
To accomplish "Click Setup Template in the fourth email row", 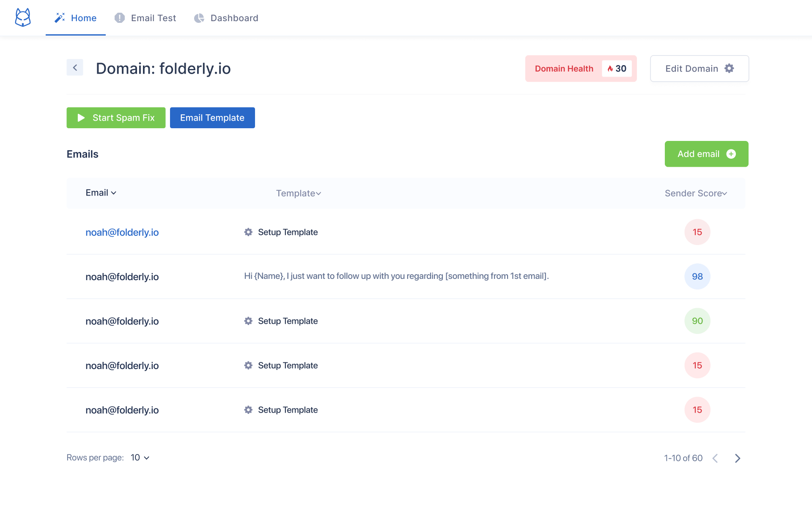I will (288, 365).
